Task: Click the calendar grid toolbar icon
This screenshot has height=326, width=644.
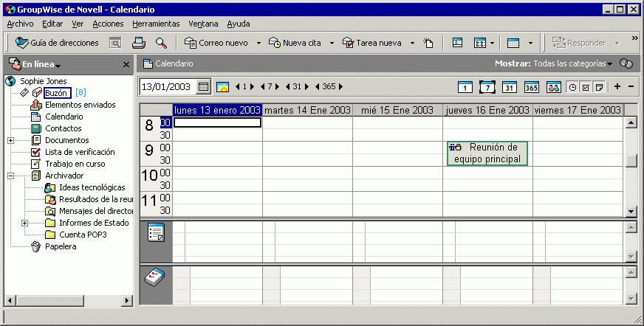Action: click(x=513, y=43)
